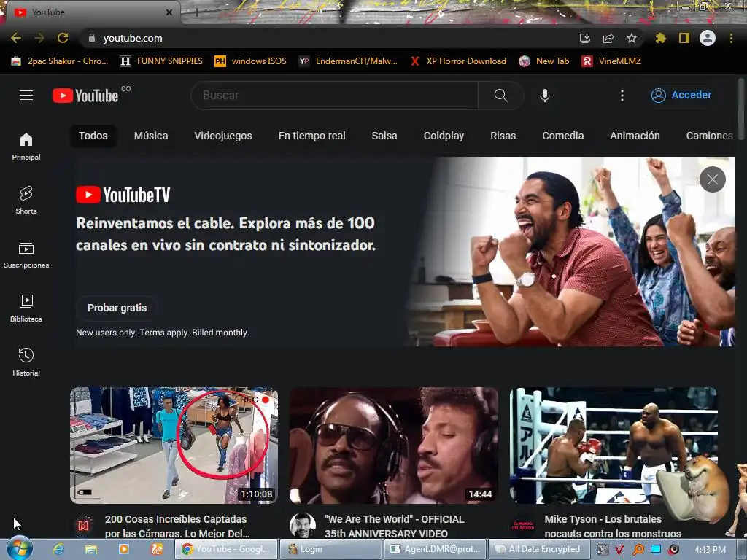This screenshot has height=560, width=747.
Task: Click Acceder sign-in button
Action: coord(681,96)
